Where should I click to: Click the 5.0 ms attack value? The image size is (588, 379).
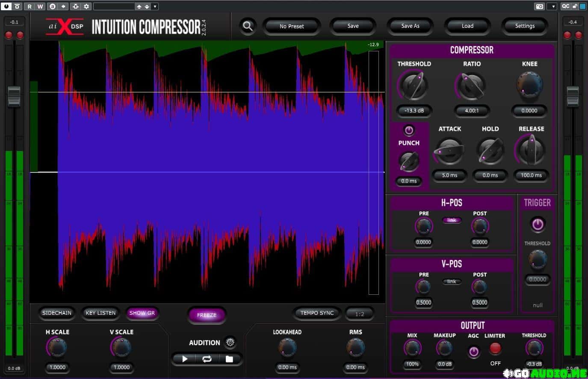tap(449, 175)
